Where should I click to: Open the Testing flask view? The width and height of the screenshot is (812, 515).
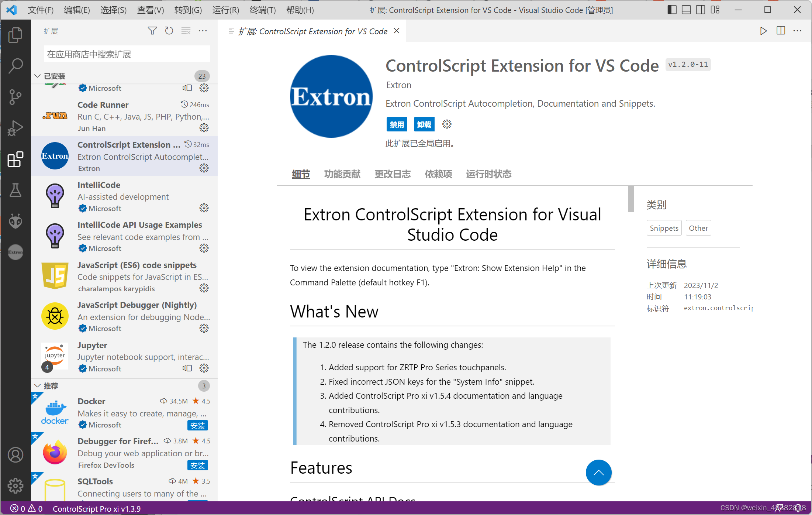15,190
